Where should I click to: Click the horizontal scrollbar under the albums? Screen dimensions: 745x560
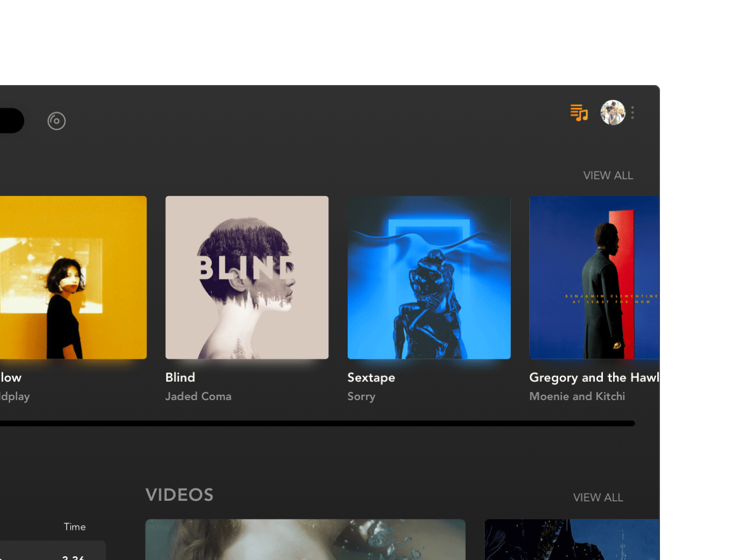pos(318,423)
